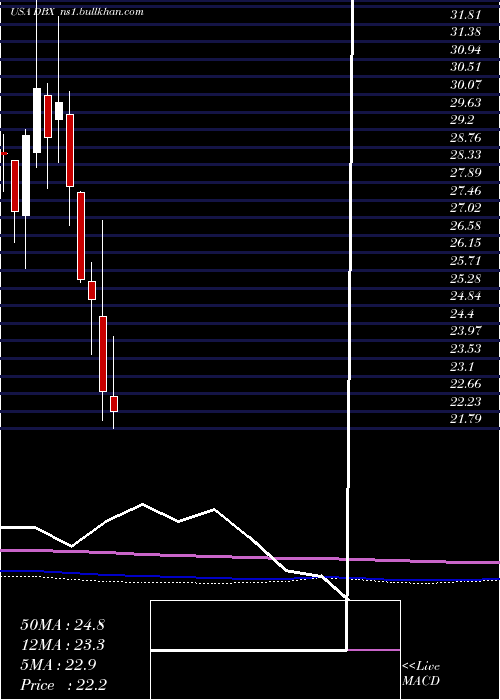
Task: Click the 'USA DBX ns1.bullkhan.com' chart title
Action: (x=77, y=12)
